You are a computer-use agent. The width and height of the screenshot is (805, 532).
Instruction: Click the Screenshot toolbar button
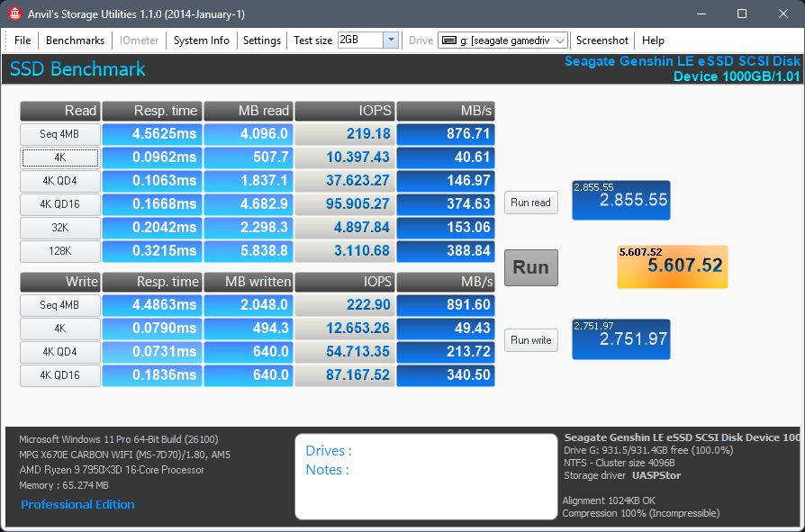coord(602,41)
